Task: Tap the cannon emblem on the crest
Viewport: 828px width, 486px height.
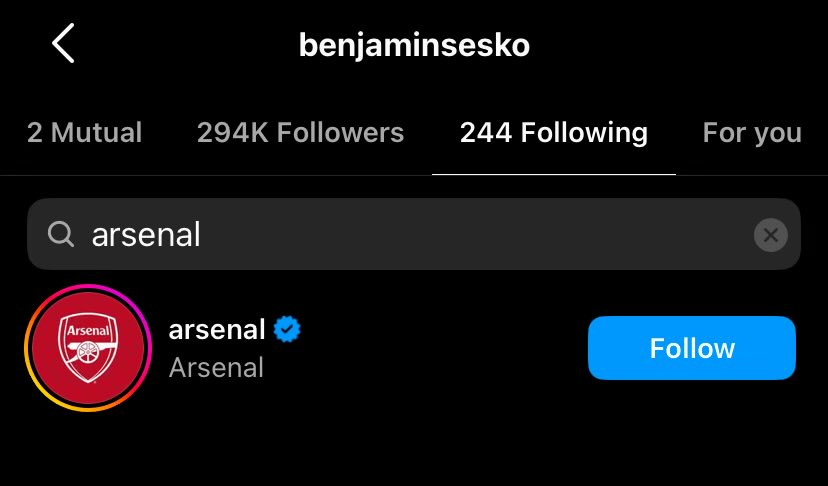Action: tap(87, 351)
